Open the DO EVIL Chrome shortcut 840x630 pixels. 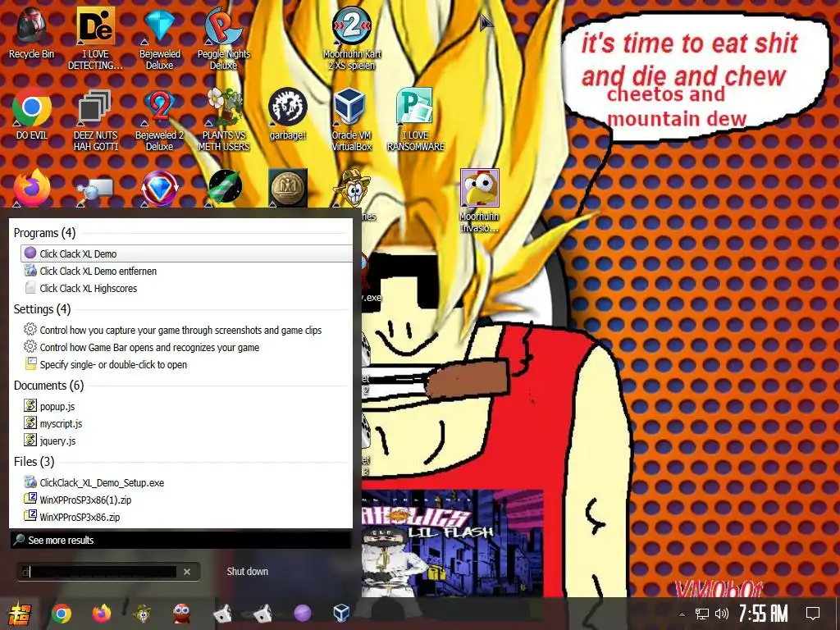(x=32, y=113)
